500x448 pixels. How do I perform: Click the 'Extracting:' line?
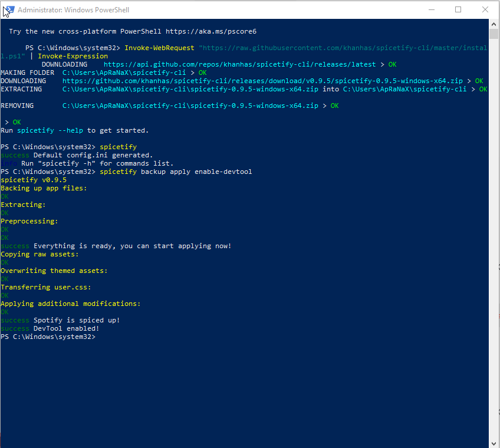click(x=23, y=205)
